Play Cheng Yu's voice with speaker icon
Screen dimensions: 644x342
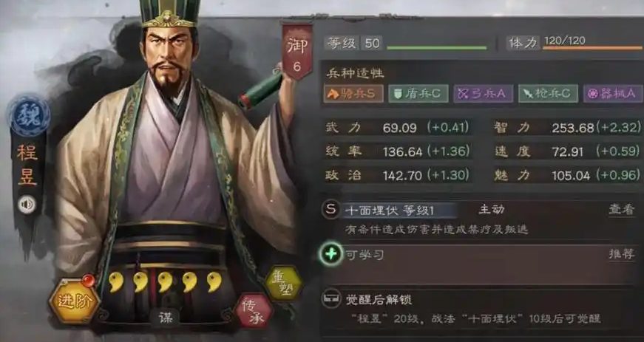pyautogui.click(x=27, y=205)
